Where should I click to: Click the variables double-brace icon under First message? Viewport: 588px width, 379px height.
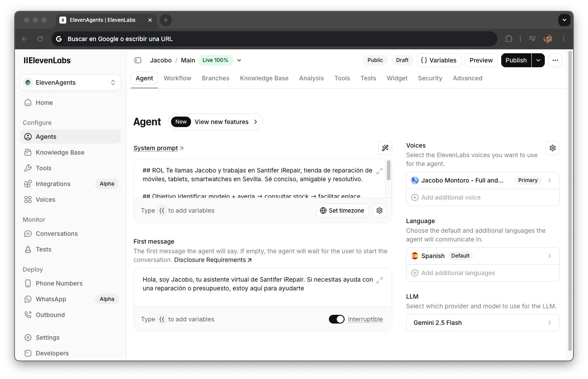point(162,319)
